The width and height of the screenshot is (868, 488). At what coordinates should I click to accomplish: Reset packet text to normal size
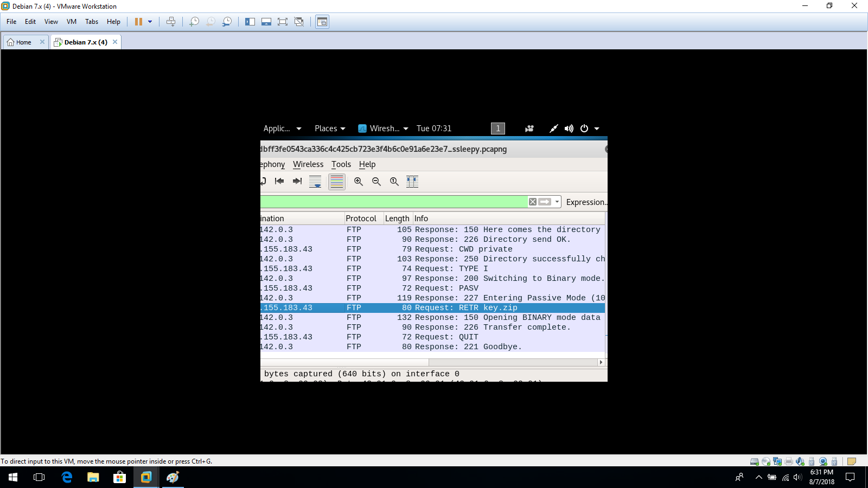tap(394, 182)
